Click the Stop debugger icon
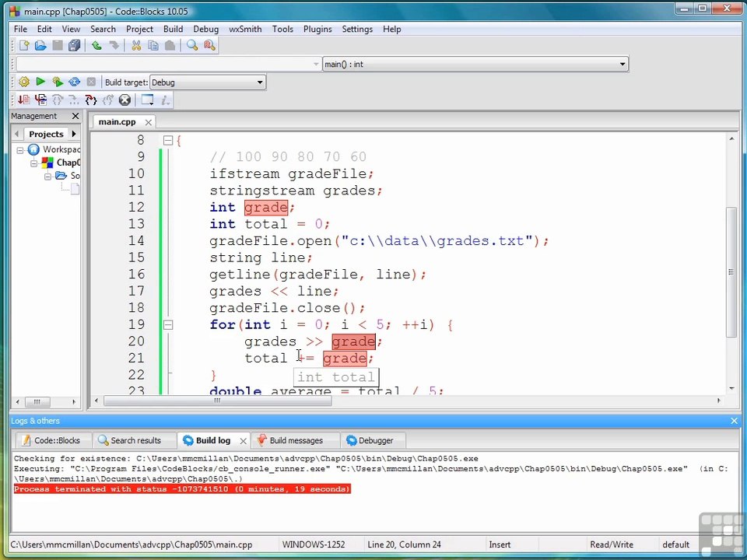 tap(124, 100)
